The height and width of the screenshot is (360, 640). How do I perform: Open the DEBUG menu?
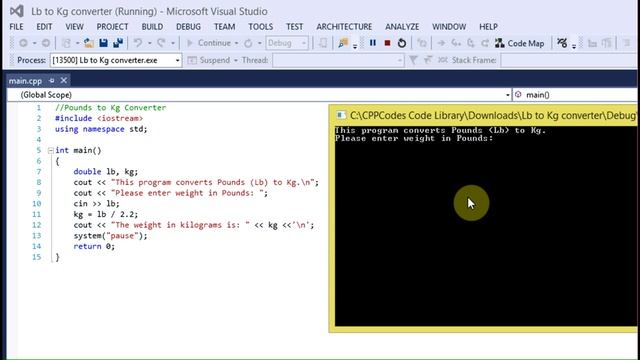pos(188,27)
